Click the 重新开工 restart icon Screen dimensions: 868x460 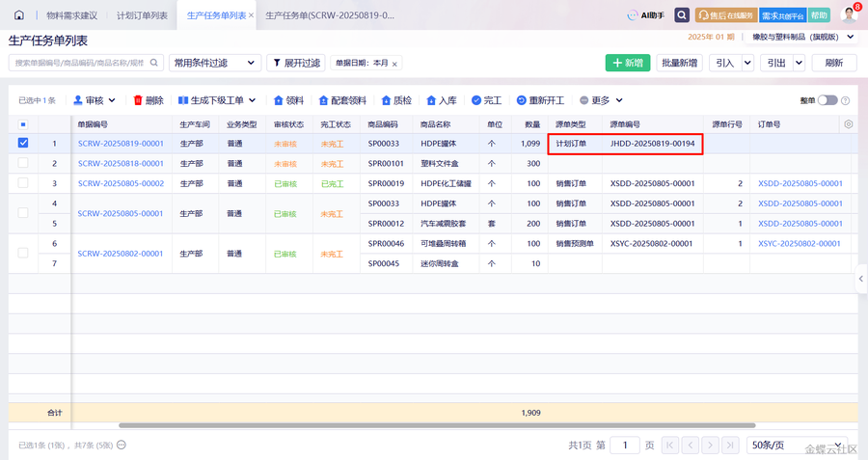(521, 100)
